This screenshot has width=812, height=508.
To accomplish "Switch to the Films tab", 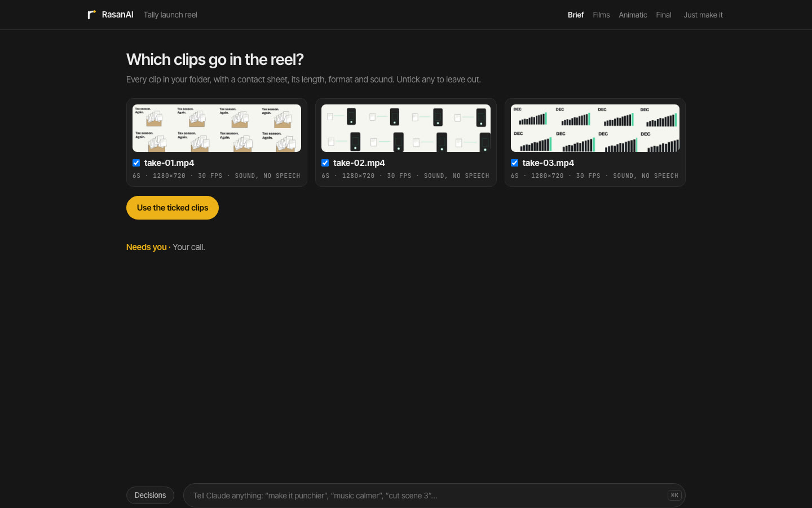I will (601, 15).
